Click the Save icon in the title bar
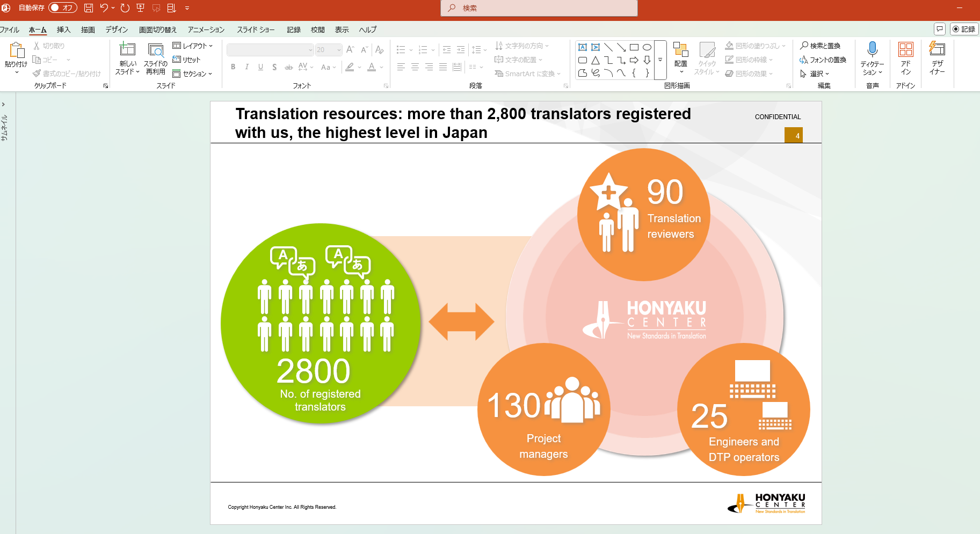 pyautogui.click(x=89, y=8)
